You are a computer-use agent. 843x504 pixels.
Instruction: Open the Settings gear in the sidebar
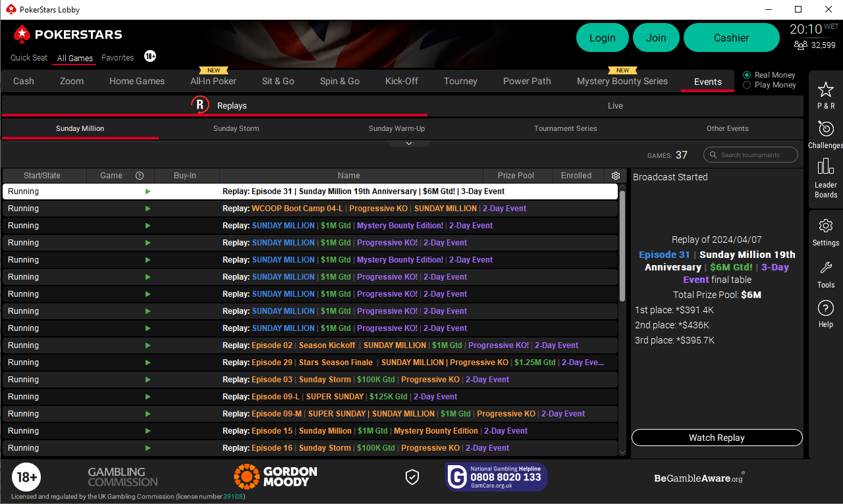pyautogui.click(x=826, y=226)
